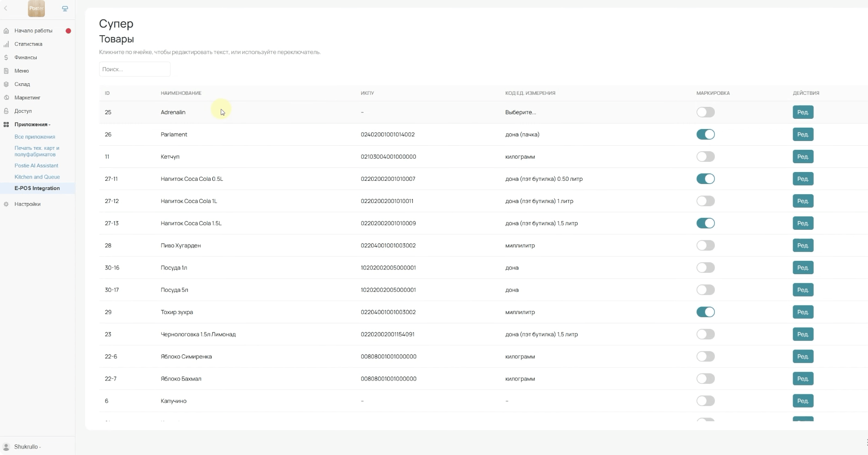The width and height of the screenshot is (868, 455).
Task: Enable marking toggle for Adrenalin
Action: tap(705, 112)
